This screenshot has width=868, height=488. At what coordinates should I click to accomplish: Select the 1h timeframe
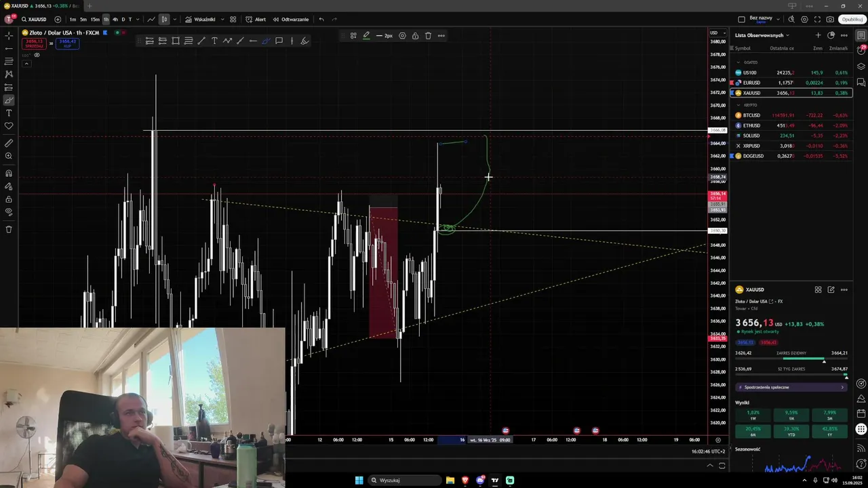click(x=106, y=19)
